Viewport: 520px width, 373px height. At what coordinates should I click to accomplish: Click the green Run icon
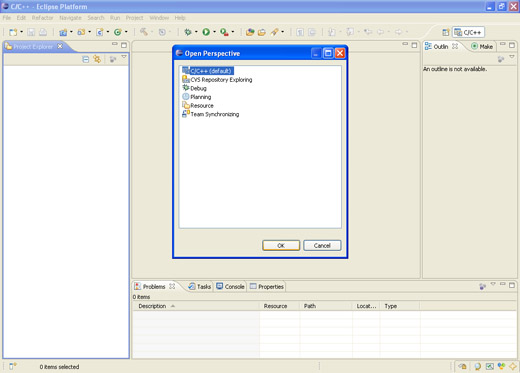(206, 32)
